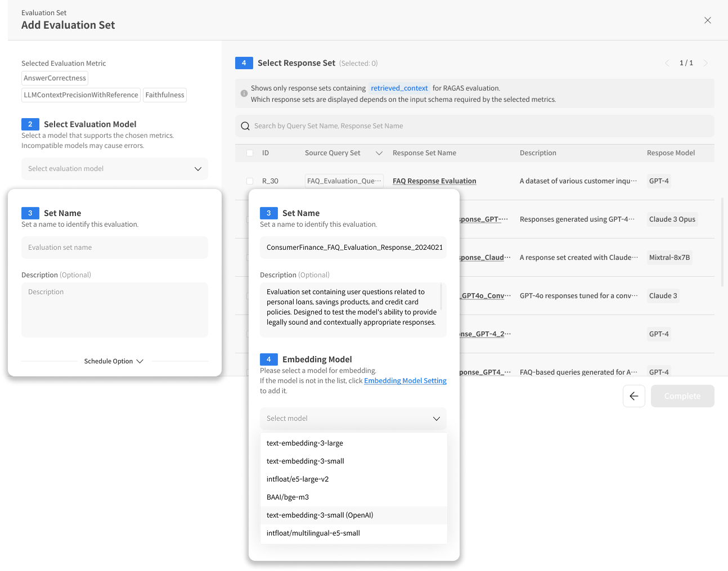Click the response set table scrollbar
728x571 pixels.
click(722, 242)
